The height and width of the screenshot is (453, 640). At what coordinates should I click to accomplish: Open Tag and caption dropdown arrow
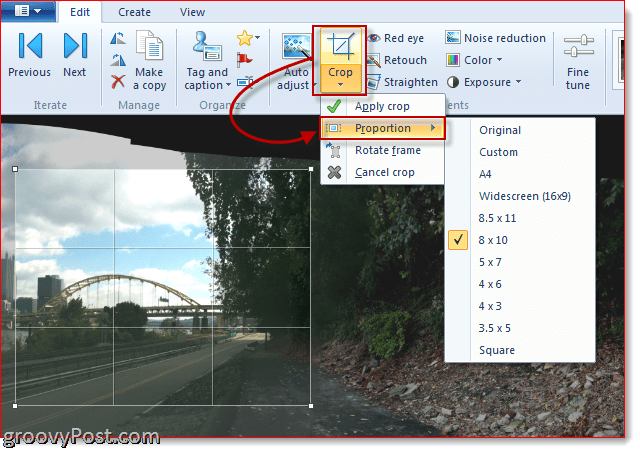point(228,85)
